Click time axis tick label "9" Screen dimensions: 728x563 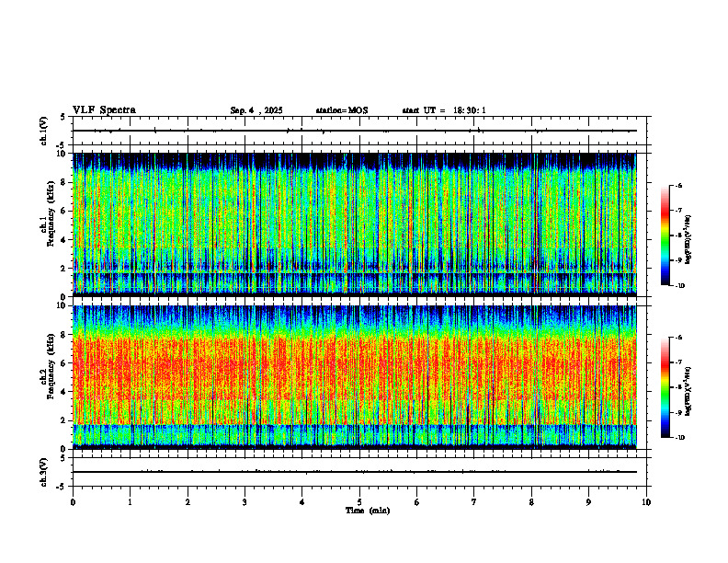pyautogui.click(x=588, y=502)
